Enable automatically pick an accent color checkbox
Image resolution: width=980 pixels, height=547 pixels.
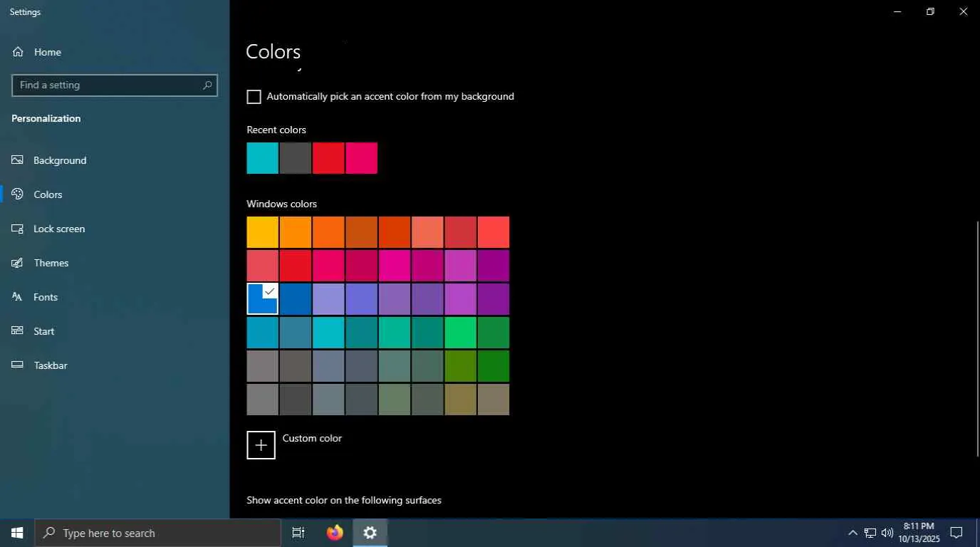pyautogui.click(x=254, y=97)
